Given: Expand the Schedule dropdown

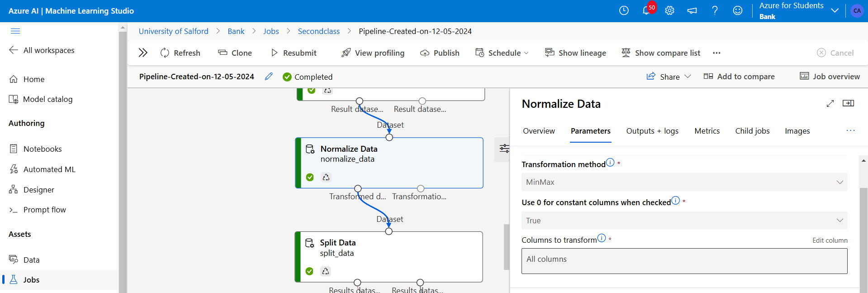Looking at the screenshot, I should pyautogui.click(x=502, y=53).
